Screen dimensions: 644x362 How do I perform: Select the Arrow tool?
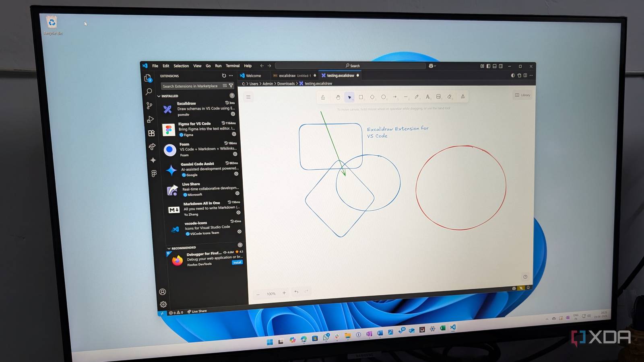395,97
